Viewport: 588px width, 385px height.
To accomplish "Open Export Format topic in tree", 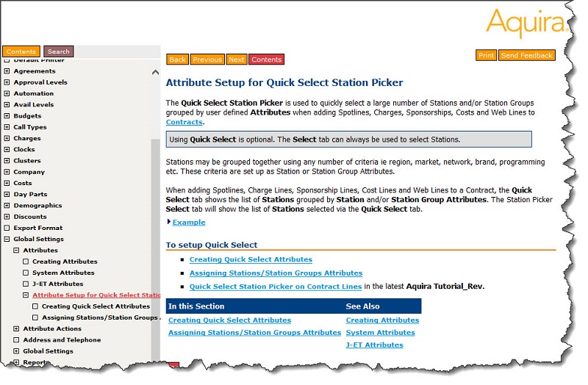I will pos(38,228).
